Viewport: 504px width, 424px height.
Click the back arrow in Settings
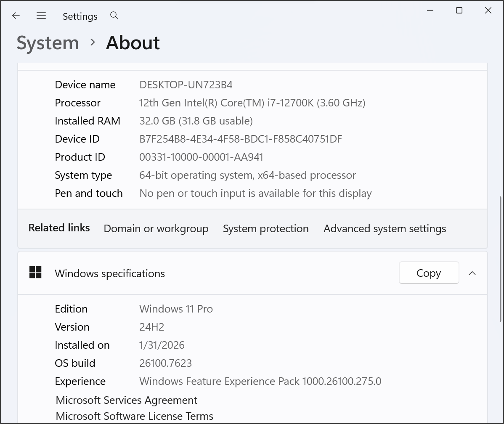[x=16, y=16]
